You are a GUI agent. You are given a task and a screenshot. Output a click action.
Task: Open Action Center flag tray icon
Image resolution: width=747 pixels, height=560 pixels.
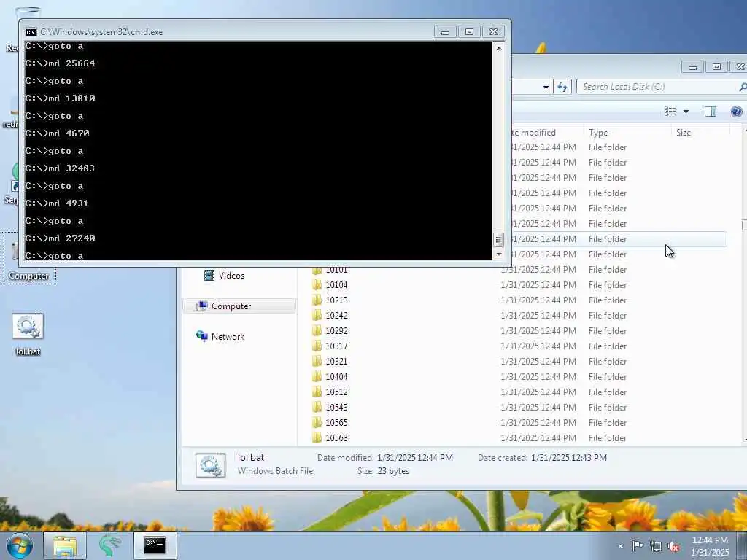click(638, 545)
